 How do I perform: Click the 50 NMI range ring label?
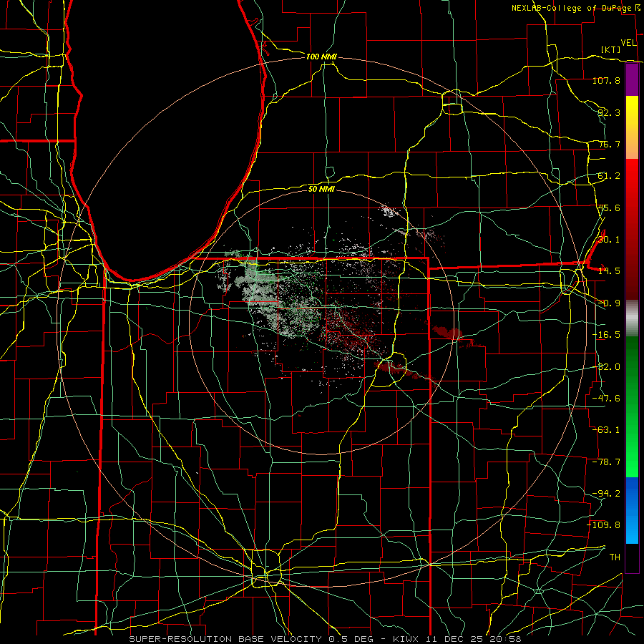[321, 189]
